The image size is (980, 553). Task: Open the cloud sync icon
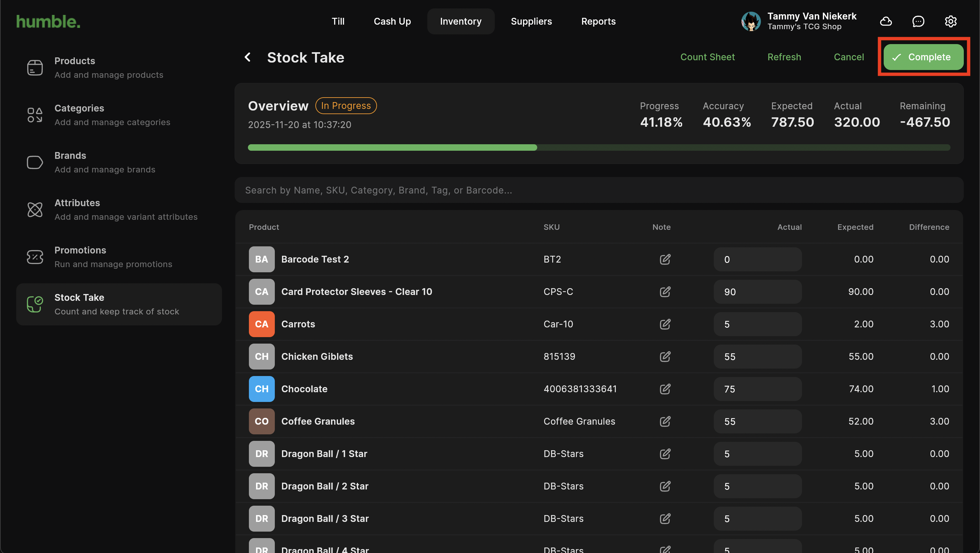[886, 21]
